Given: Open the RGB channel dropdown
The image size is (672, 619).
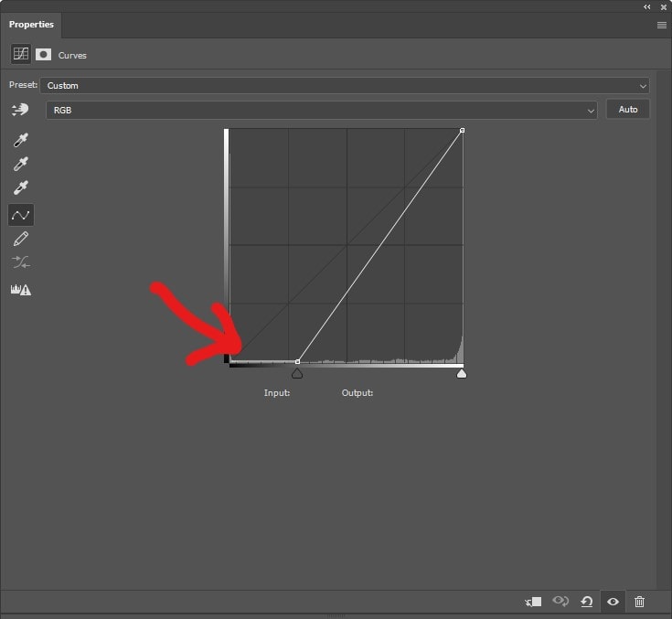Looking at the screenshot, I should tap(322, 110).
